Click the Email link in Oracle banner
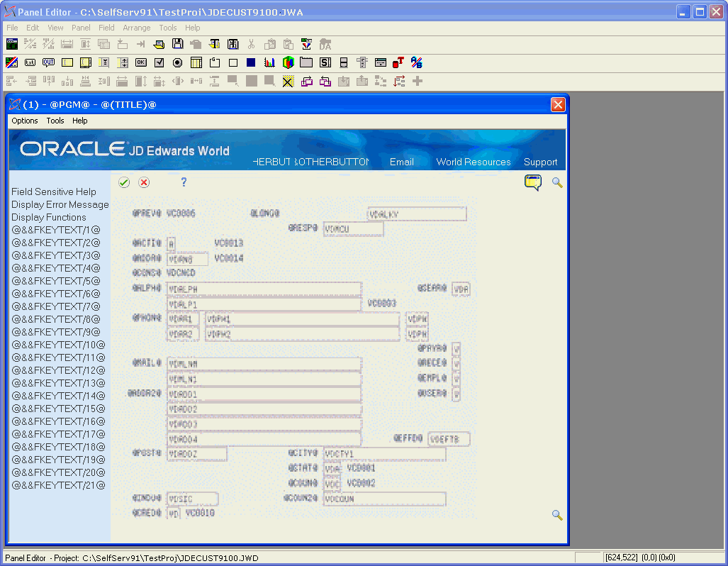 tap(401, 162)
